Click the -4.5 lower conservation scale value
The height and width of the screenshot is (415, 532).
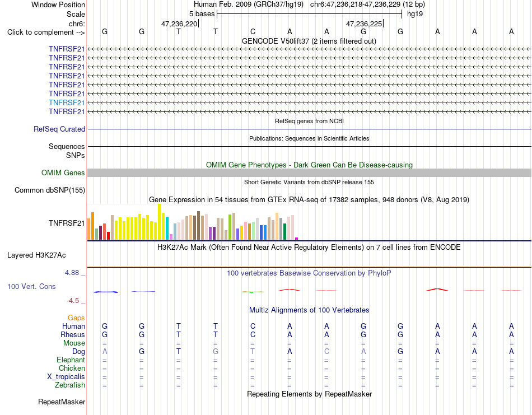point(73,301)
